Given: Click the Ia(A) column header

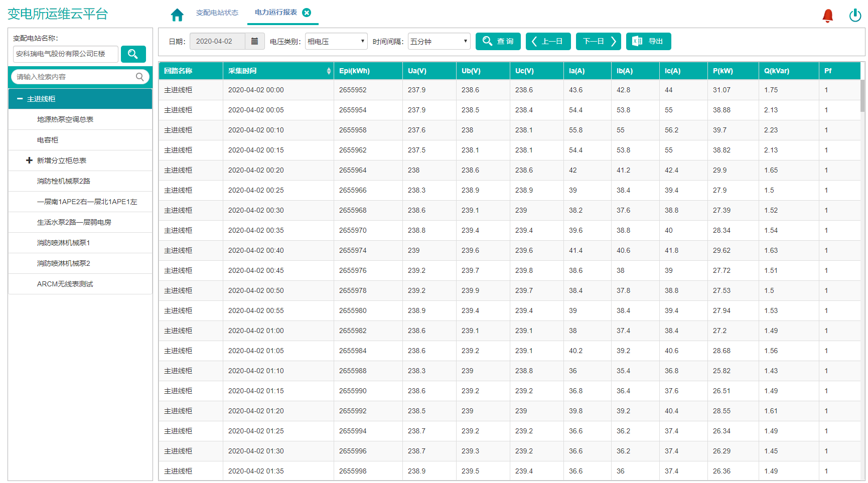Looking at the screenshot, I should point(587,71).
